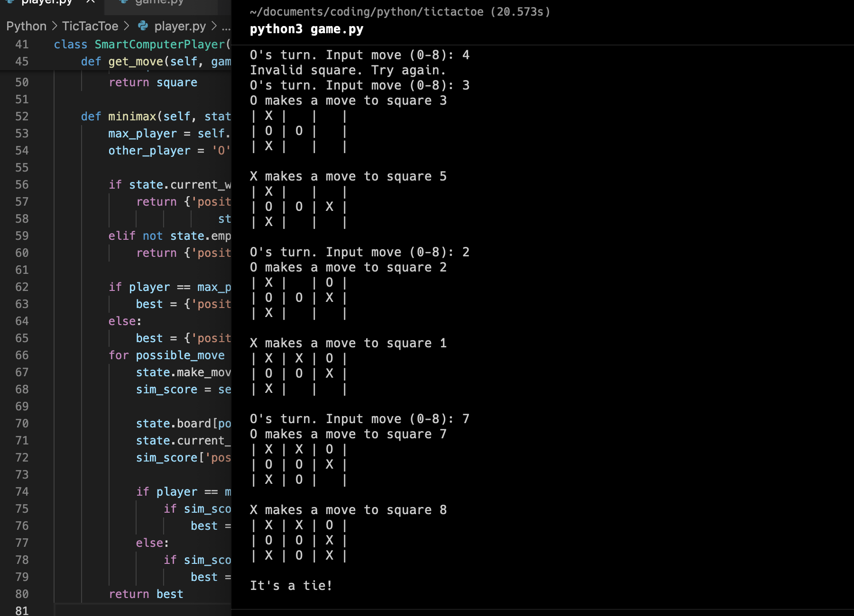854x616 pixels.
Task: Click 'O makes a move to square 7'
Action: 348,434
